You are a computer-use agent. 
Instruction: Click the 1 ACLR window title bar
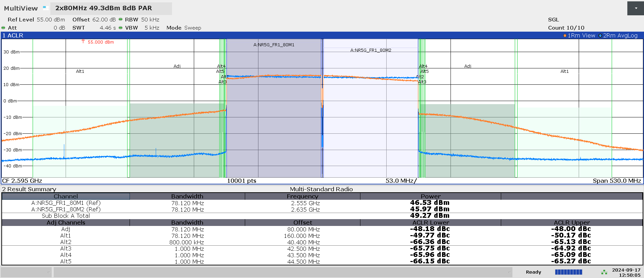(x=13, y=35)
